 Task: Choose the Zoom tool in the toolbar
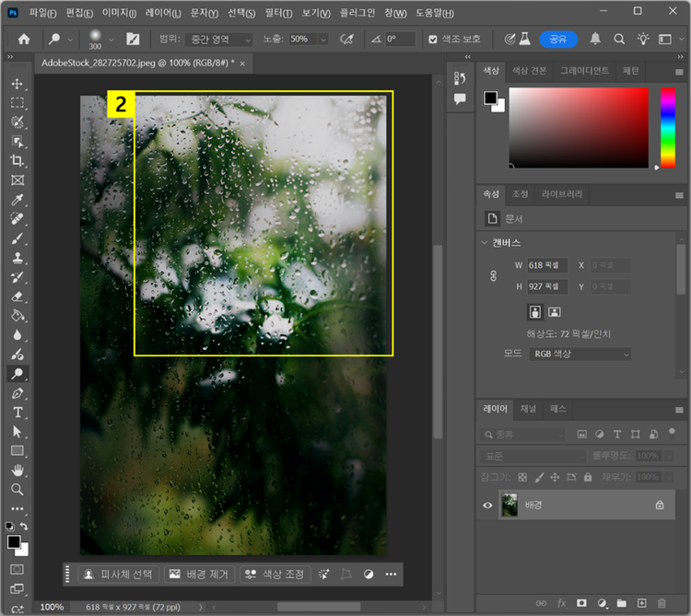[17, 490]
